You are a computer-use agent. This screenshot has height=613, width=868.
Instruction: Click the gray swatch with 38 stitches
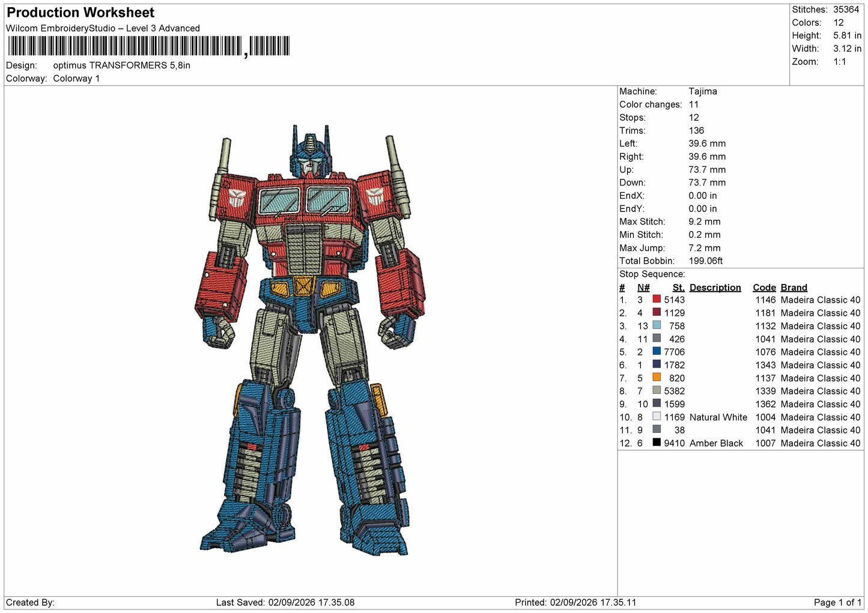click(657, 429)
